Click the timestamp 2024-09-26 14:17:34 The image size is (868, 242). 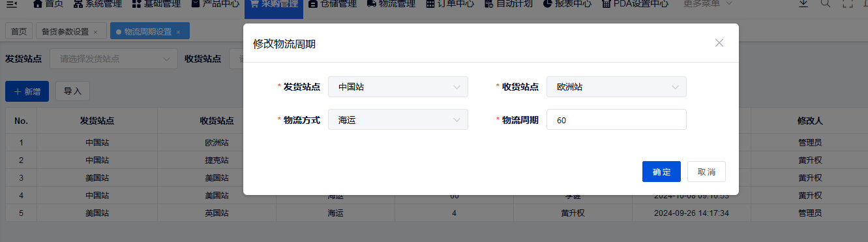point(691,213)
